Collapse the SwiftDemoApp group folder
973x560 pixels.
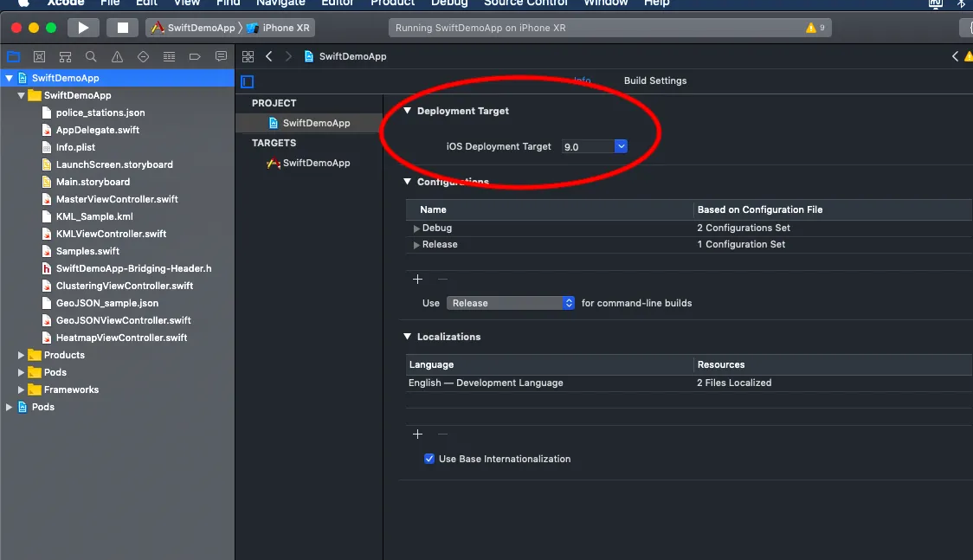point(21,95)
